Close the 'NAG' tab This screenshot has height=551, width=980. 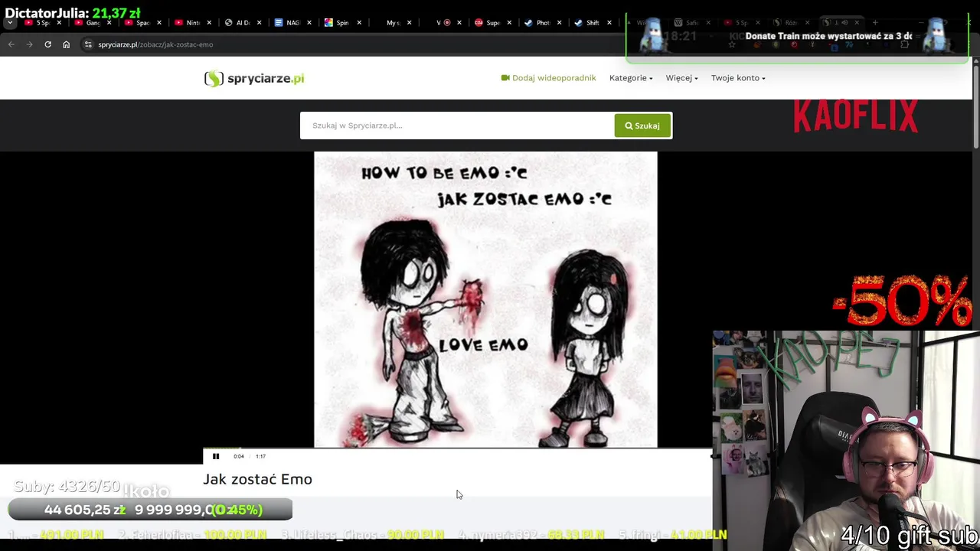[309, 23]
